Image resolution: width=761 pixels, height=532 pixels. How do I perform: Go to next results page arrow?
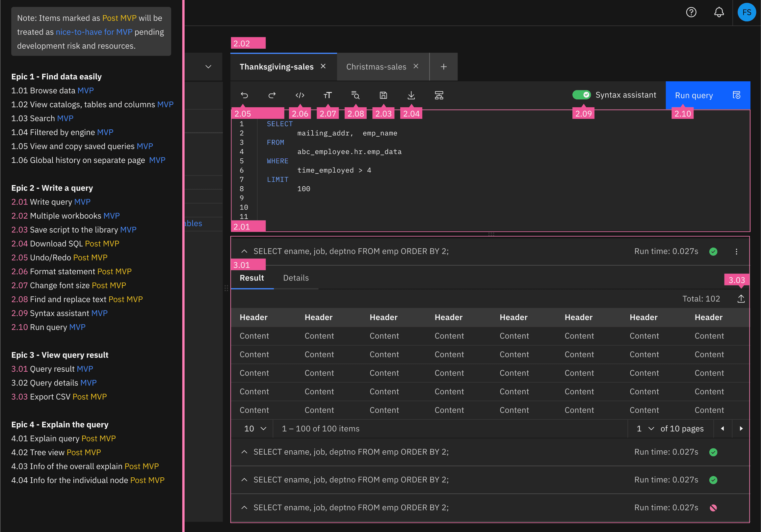pos(741,429)
